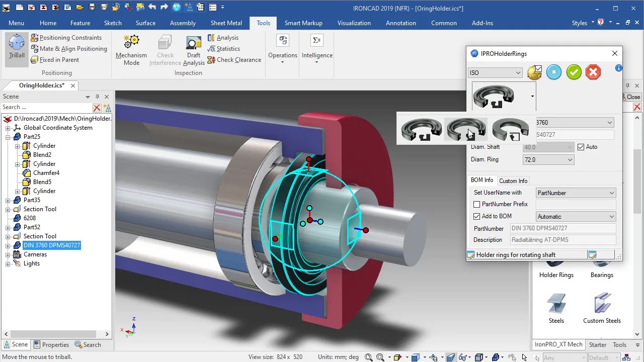Click Fixed in Parent icon
The image size is (644, 362).
click(35, 60)
